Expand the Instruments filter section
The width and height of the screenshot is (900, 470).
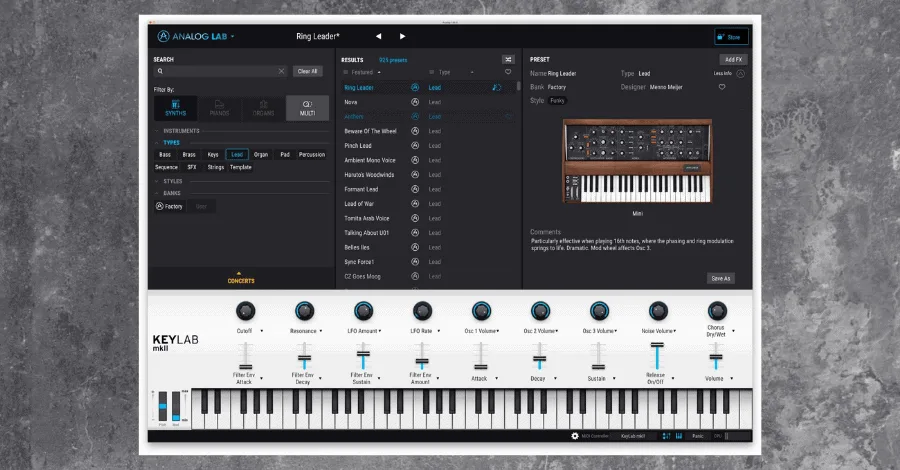pyautogui.click(x=181, y=131)
